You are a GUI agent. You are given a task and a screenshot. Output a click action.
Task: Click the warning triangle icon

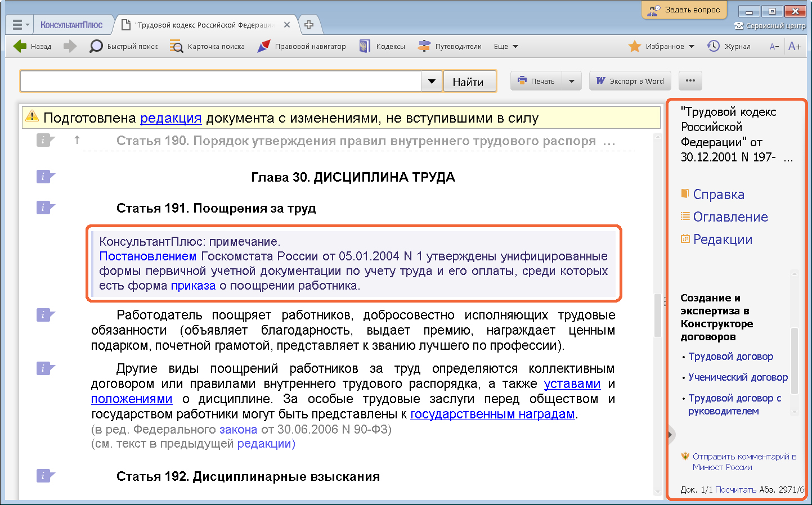pyautogui.click(x=32, y=117)
